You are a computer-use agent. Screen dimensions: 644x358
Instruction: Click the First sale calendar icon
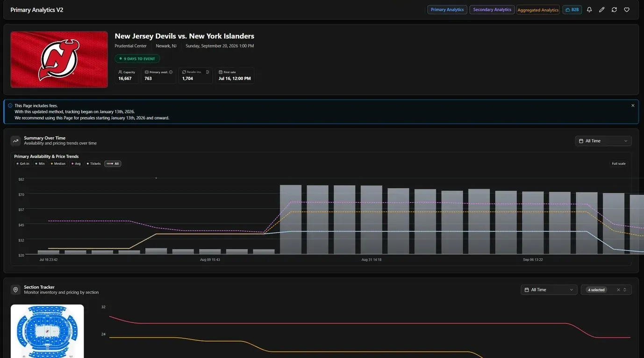point(221,72)
